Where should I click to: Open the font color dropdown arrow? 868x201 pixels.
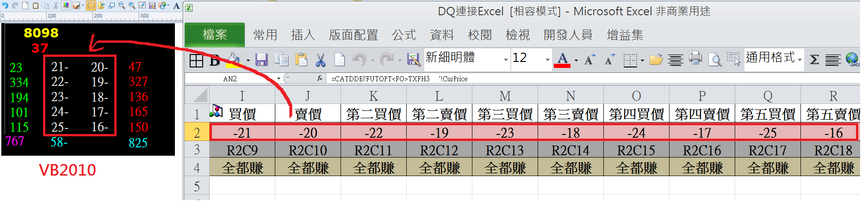tap(576, 61)
